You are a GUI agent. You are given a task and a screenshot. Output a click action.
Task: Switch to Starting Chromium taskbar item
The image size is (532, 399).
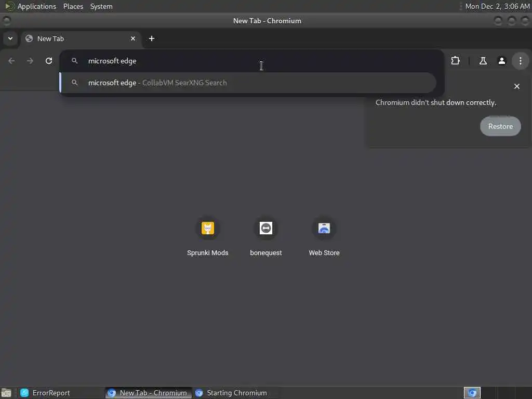coord(236,393)
